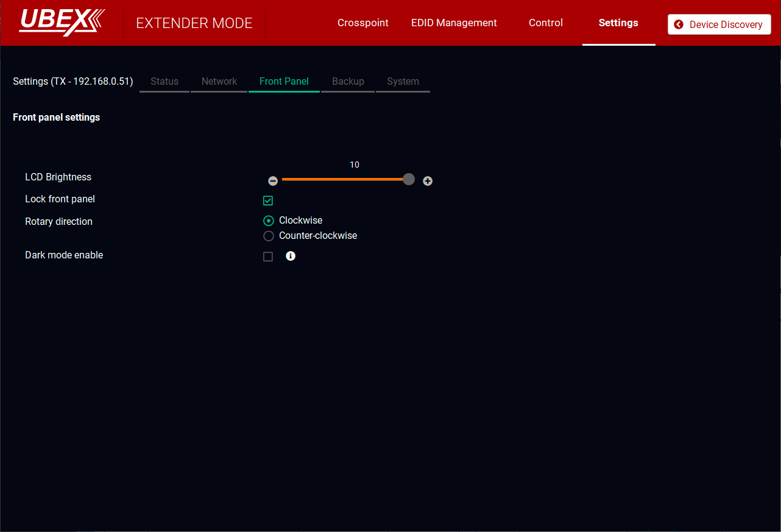Switch to the Status tab
Screen dimensions: 781x532
pyautogui.click(x=164, y=81)
